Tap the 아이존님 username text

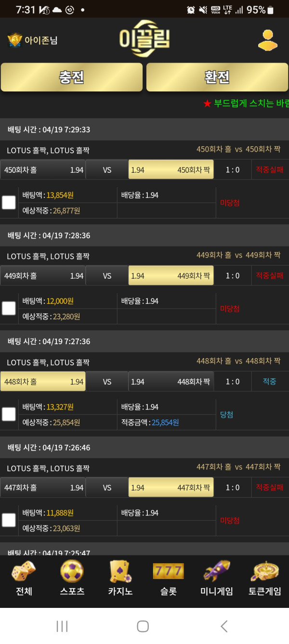pyautogui.click(x=41, y=40)
